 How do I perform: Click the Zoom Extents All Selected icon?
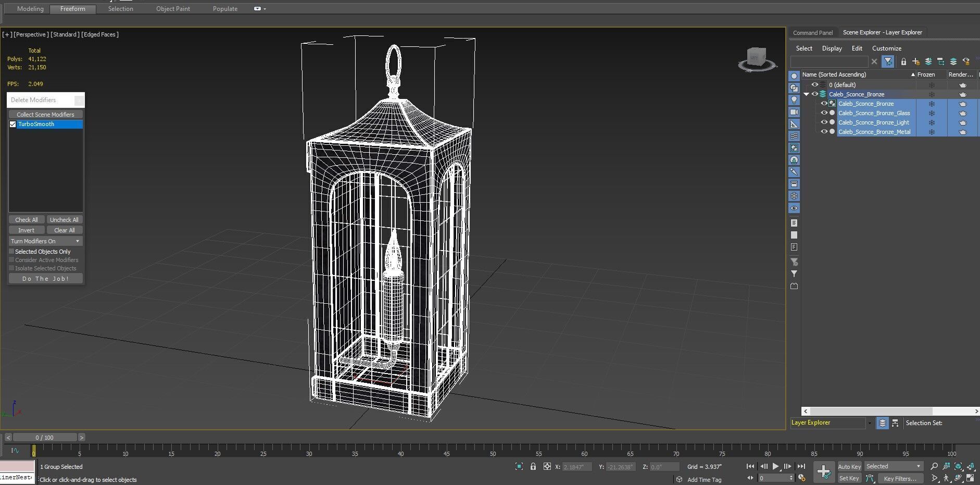pyautogui.click(x=971, y=467)
